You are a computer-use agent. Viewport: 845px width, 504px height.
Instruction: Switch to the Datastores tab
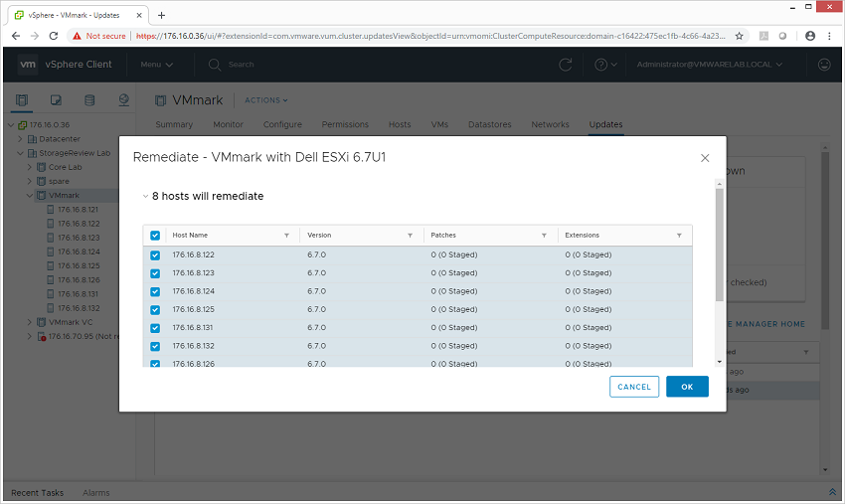tap(490, 124)
